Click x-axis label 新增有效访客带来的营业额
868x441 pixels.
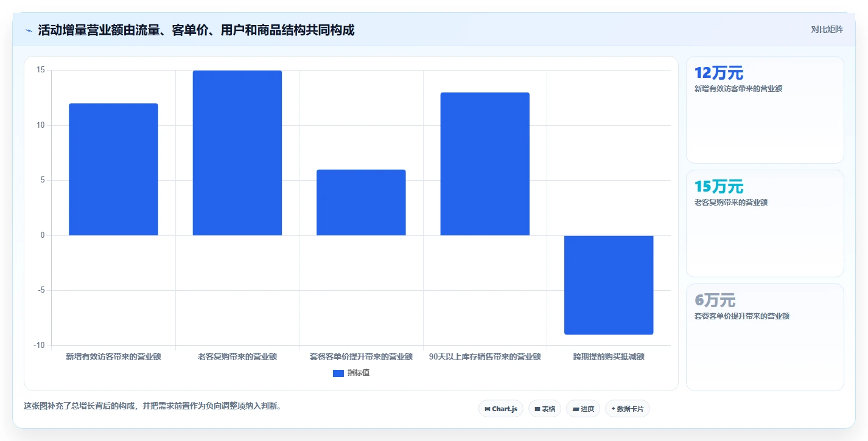click(x=113, y=356)
